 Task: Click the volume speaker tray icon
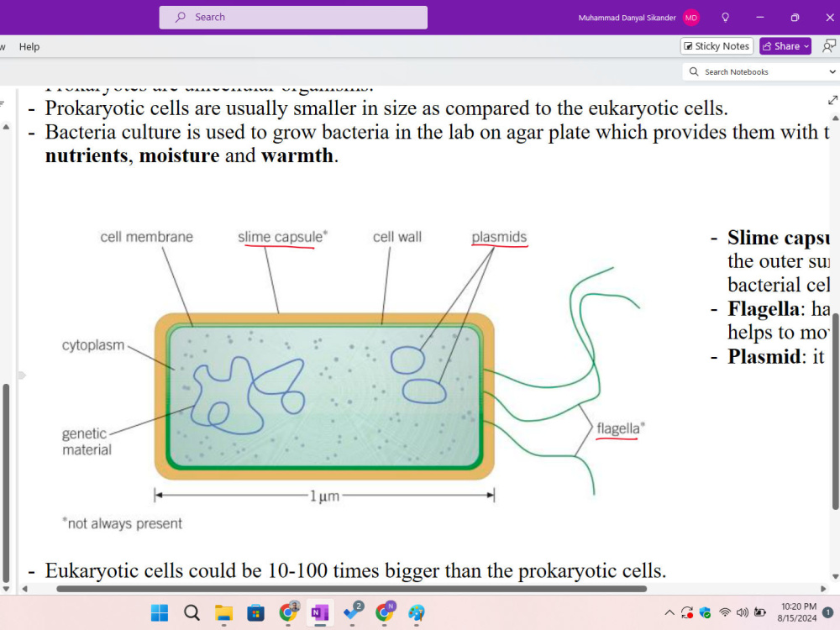pyautogui.click(x=743, y=612)
